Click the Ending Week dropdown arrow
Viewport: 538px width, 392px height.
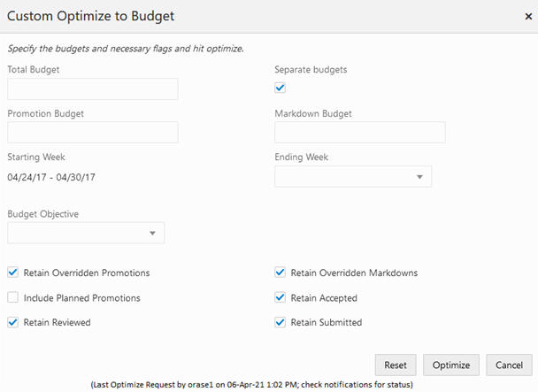(419, 177)
